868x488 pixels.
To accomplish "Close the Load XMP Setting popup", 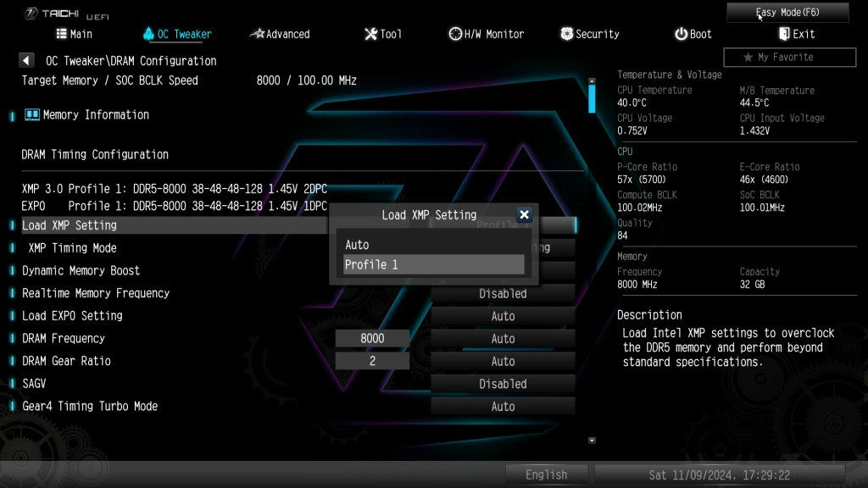I will tap(524, 215).
